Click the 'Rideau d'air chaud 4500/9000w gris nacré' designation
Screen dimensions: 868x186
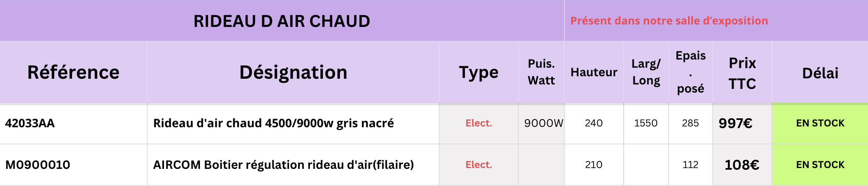pyautogui.click(x=273, y=123)
